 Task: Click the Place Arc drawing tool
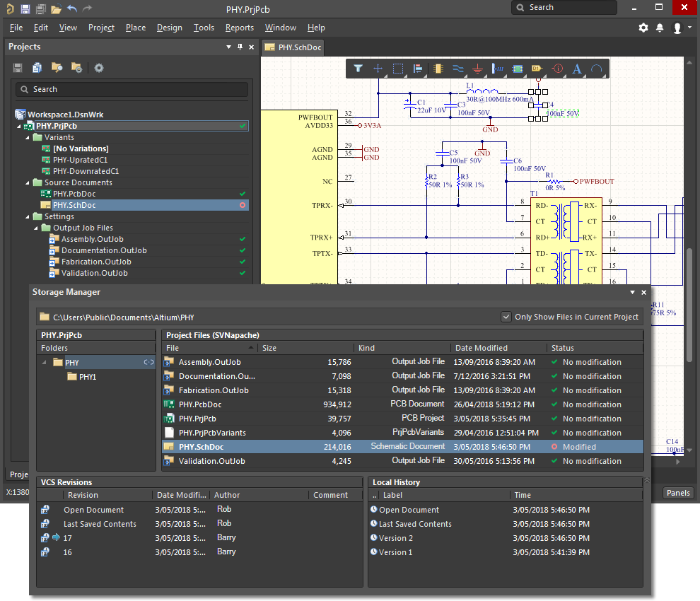point(597,69)
